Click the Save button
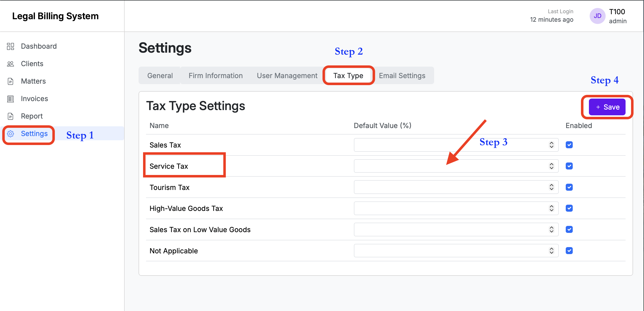This screenshot has height=311, width=644. click(607, 107)
